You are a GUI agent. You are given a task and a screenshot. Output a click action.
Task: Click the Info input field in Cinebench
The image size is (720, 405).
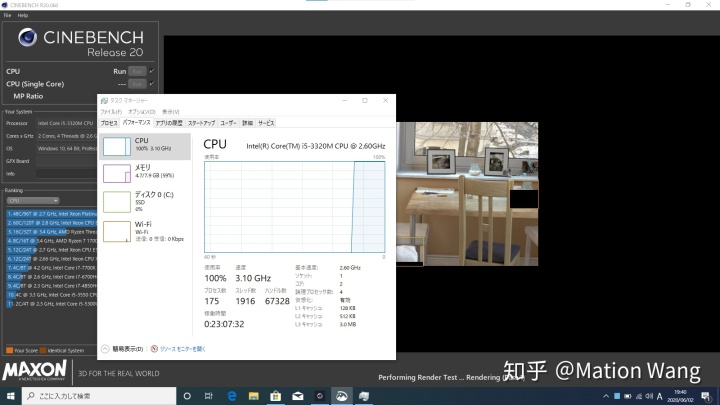click(66, 174)
